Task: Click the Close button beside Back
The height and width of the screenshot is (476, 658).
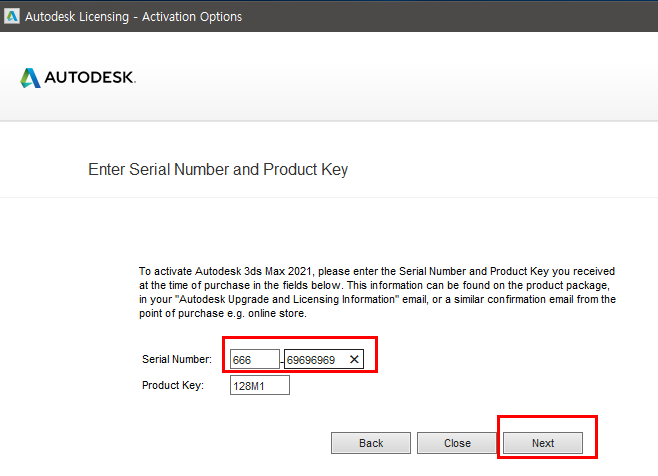Action: (x=457, y=443)
